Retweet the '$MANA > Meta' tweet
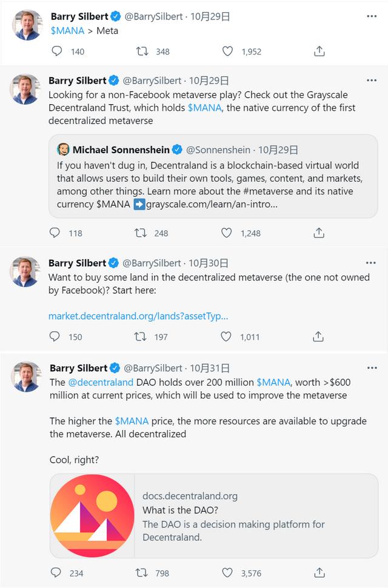Screen dimensions: 388x588 142,51
